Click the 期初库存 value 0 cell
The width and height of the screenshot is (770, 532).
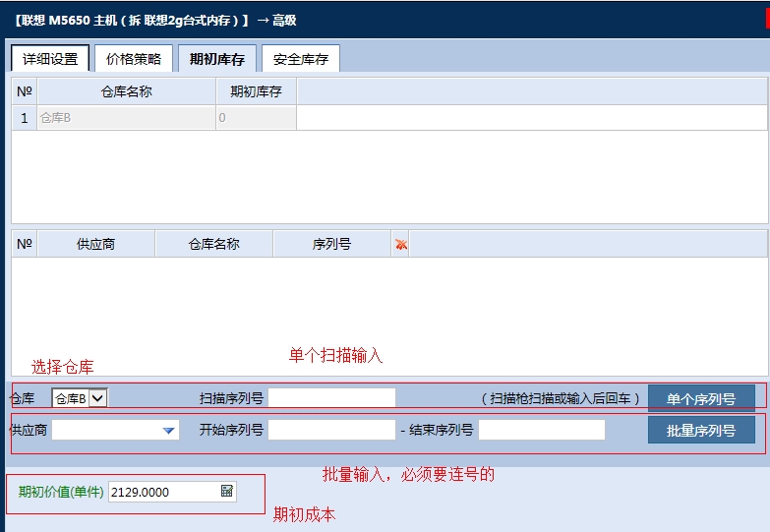pyautogui.click(x=256, y=118)
